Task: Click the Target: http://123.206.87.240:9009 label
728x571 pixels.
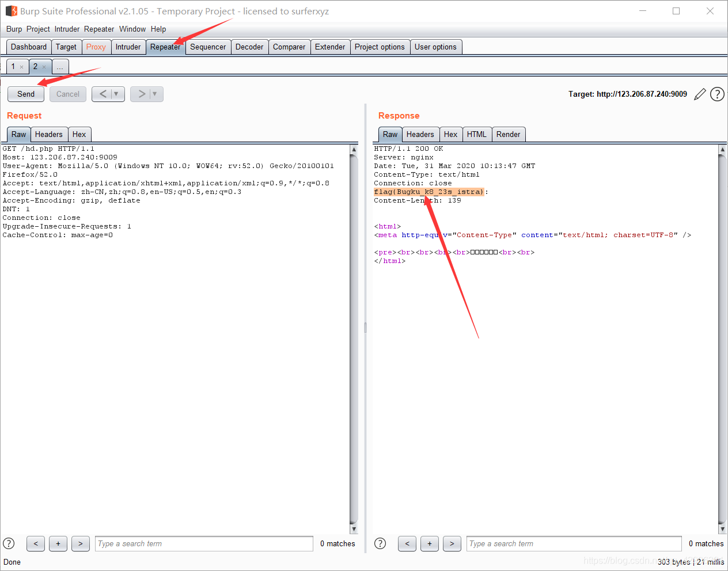Action: coord(628,94)
